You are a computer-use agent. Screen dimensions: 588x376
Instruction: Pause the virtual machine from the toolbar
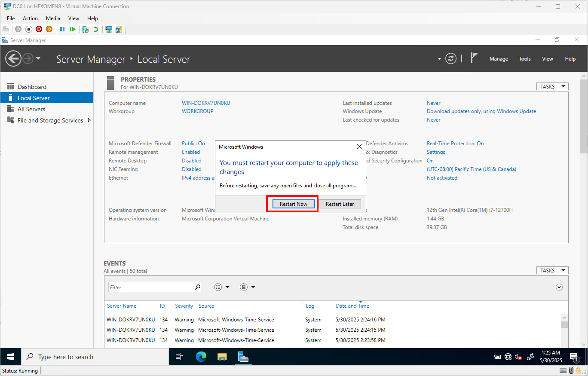click(x=62, y=29)
